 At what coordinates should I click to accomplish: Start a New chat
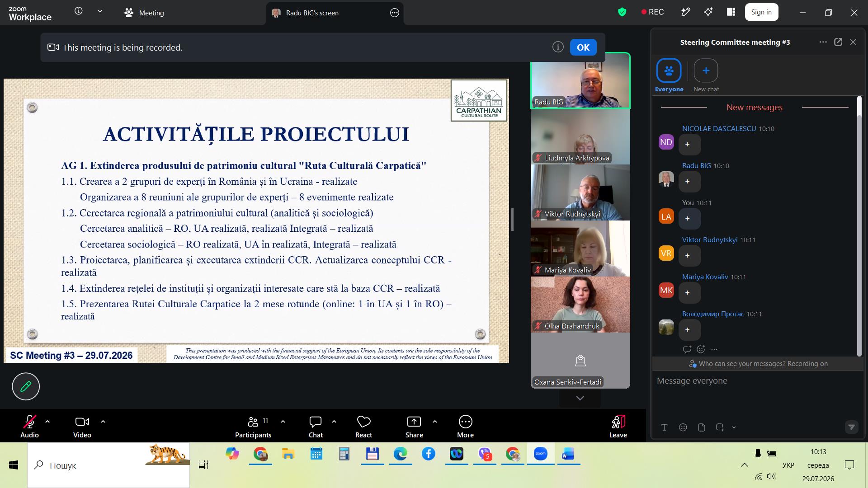click(706, 75)
